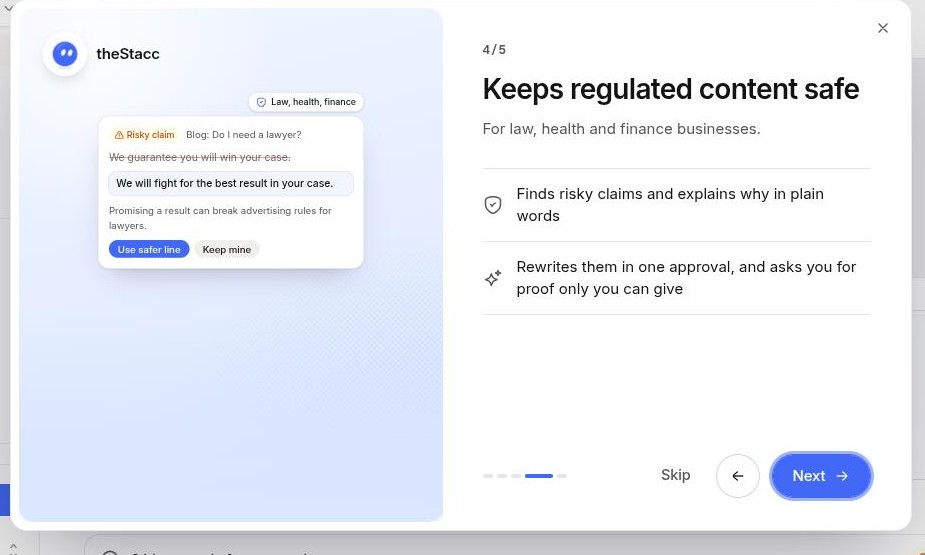Select the 'Law, health, finance' badge

coord(307,102)
